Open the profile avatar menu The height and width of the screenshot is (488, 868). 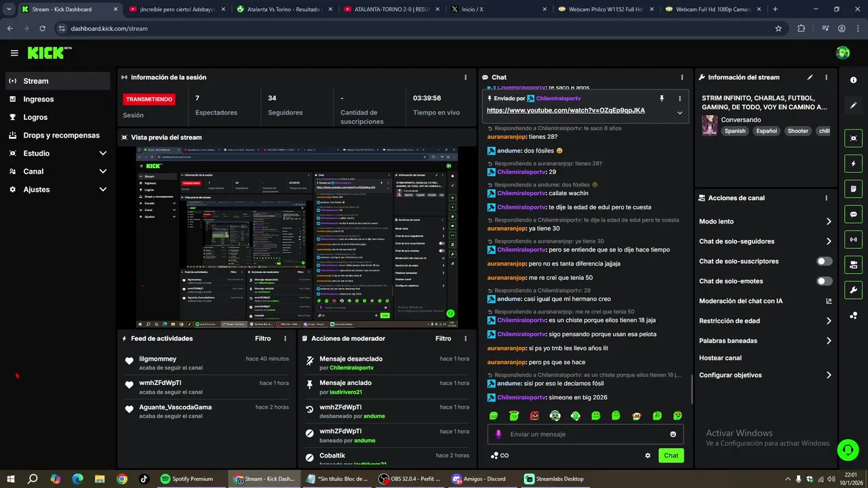pyautogui.click(x=843, y=53)
